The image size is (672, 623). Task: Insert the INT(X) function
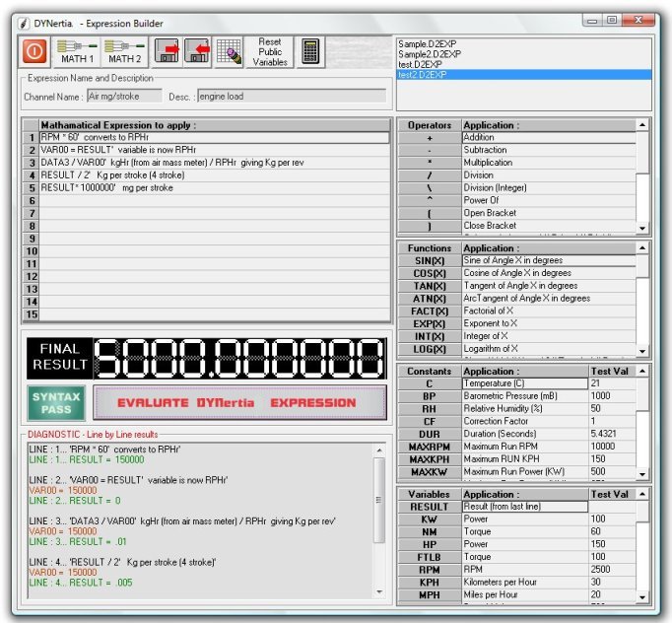(x=430, y=336)
